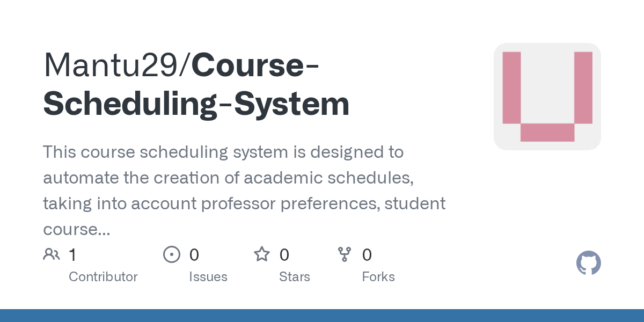Viewport: 644px width, 322px height.
Task: Click the contributor count number 1
Action: tap(72, 255)
